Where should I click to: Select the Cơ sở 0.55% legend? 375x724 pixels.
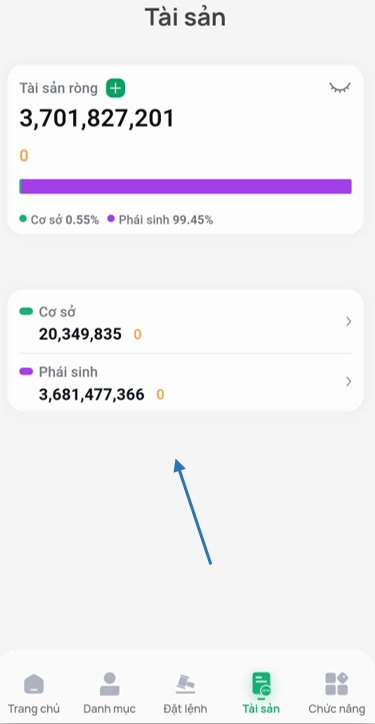pyautogui.click(x=59, y=220)
